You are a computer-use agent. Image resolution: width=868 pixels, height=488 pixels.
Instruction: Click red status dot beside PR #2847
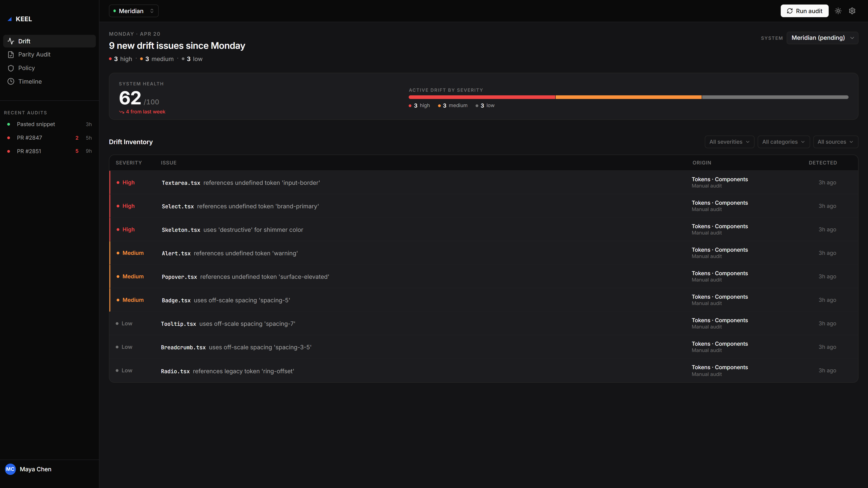(x=8, y=138)
